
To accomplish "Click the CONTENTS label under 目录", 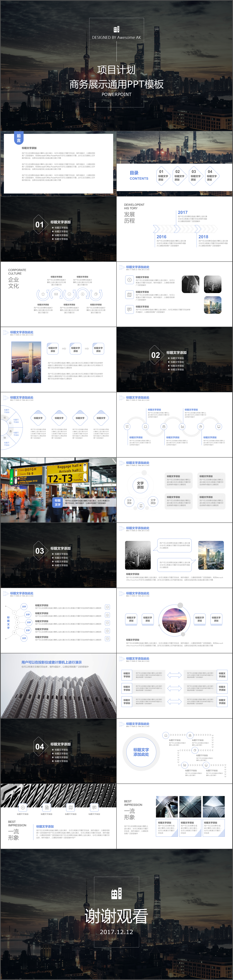I will click(x=139, y=178).
